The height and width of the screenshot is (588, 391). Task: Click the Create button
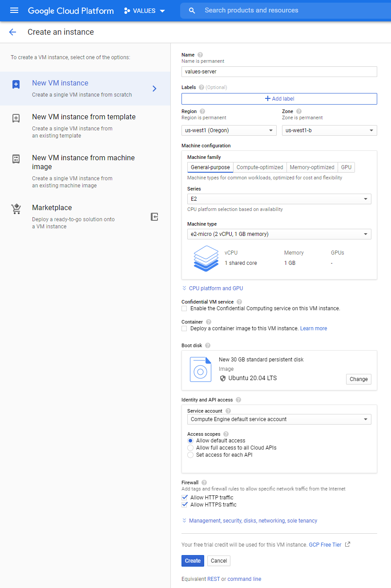tap(193, 561)
